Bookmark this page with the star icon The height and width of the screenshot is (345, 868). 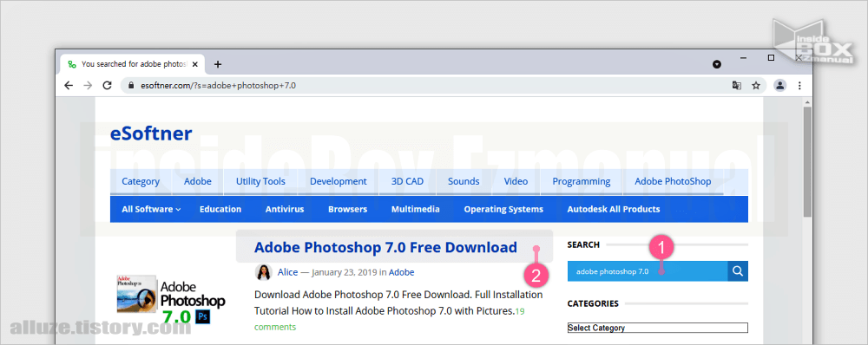point(756,86)
